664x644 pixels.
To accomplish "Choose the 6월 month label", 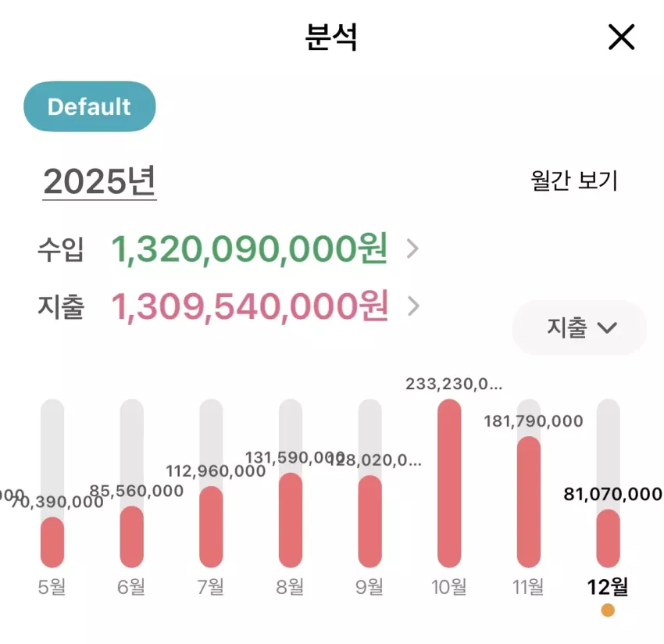I will point(131,587).
